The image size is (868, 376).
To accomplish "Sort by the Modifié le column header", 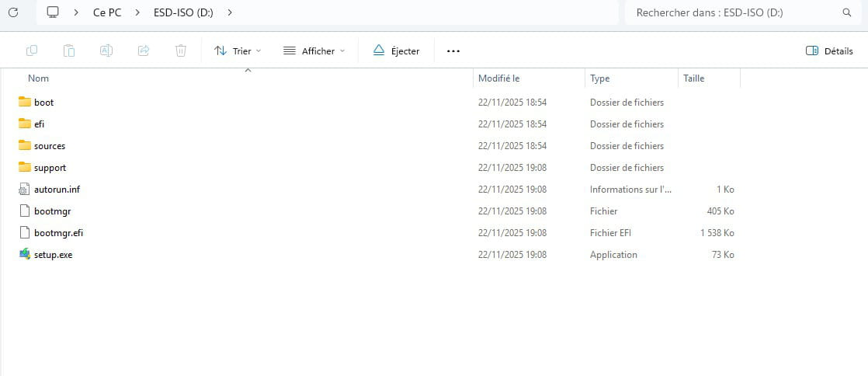I will click(498, 78).
